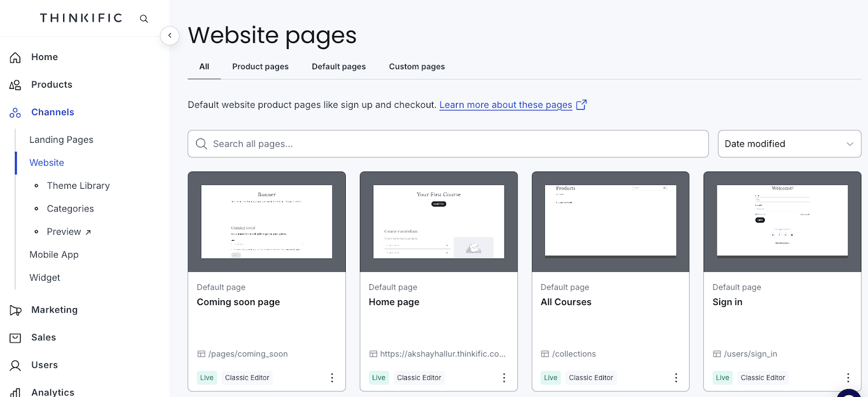The height and width of the screenshot is (397, 868).
Task: Click the Users icon in the sidebar
Action: coord(15,365)
